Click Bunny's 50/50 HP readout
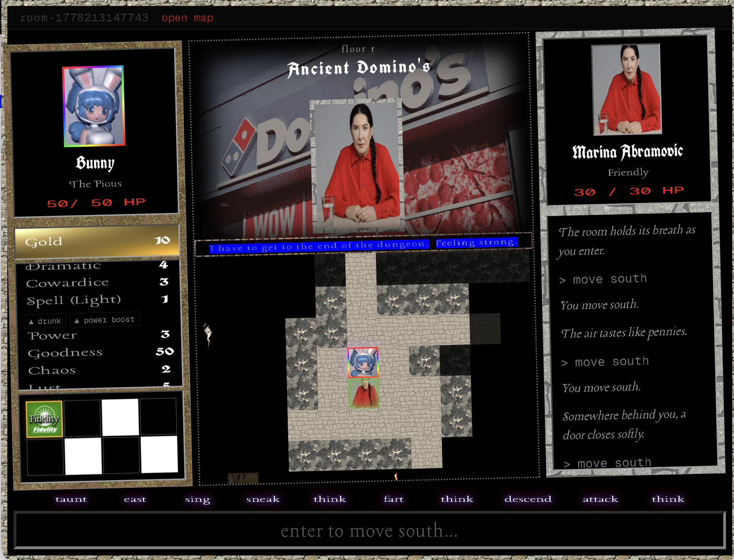 (96, 203)
